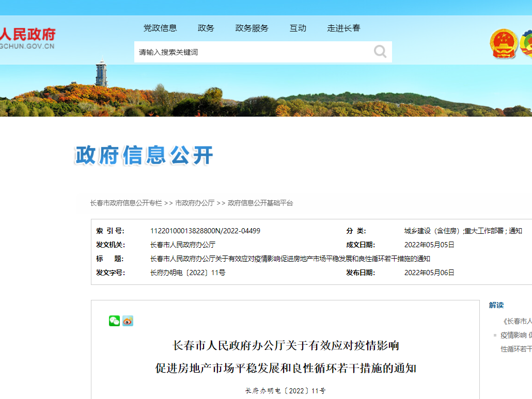Click the national emblem icon
Screen dimensions: 532x399
click(504, 43)
